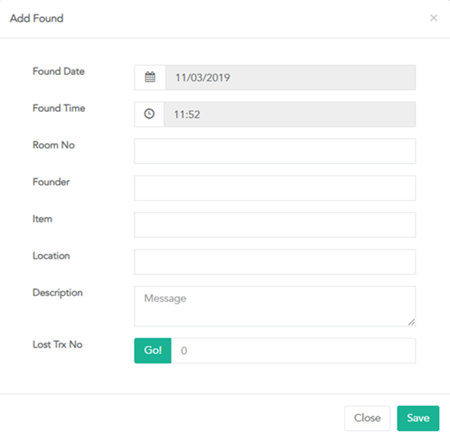The image size is (450, 441).
Task: Click the Add Found dialog title
Action: (37, 18)
